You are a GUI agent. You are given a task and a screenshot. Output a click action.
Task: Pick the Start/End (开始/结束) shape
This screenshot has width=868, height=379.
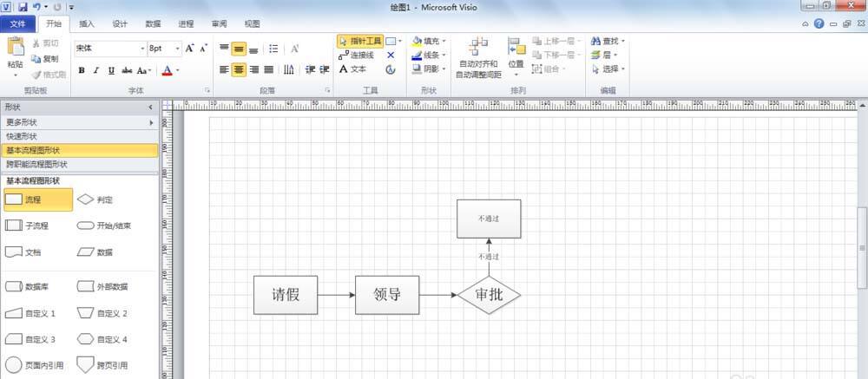click(x=103, y=225)
